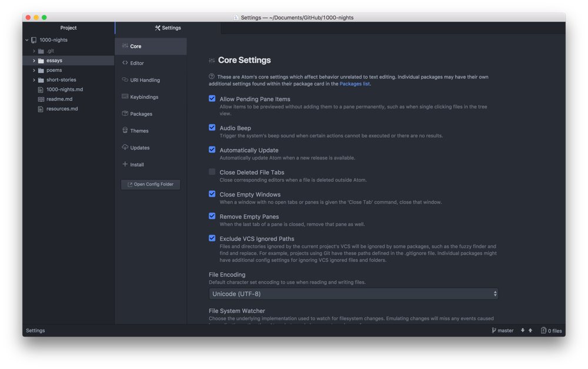Viewport: 588px width, 369px height.
Task: Click the Open Config Folder button
Action: pos(151,184)
